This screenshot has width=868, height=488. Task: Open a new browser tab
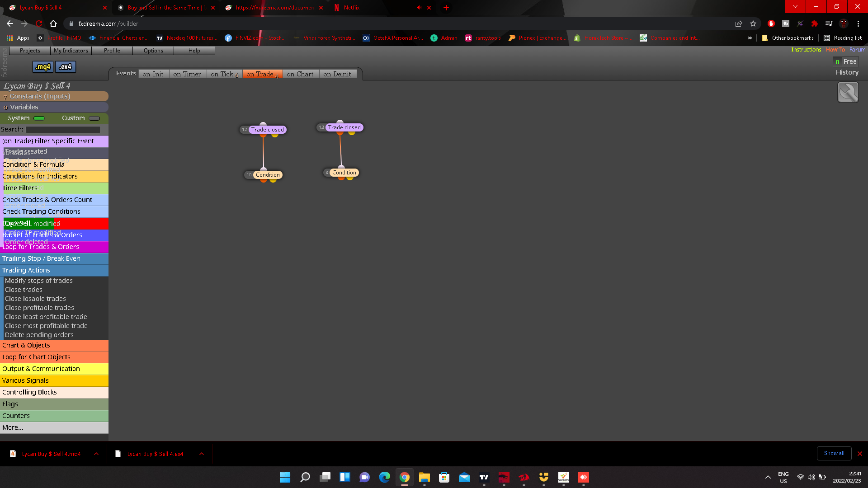coord(446,8)
